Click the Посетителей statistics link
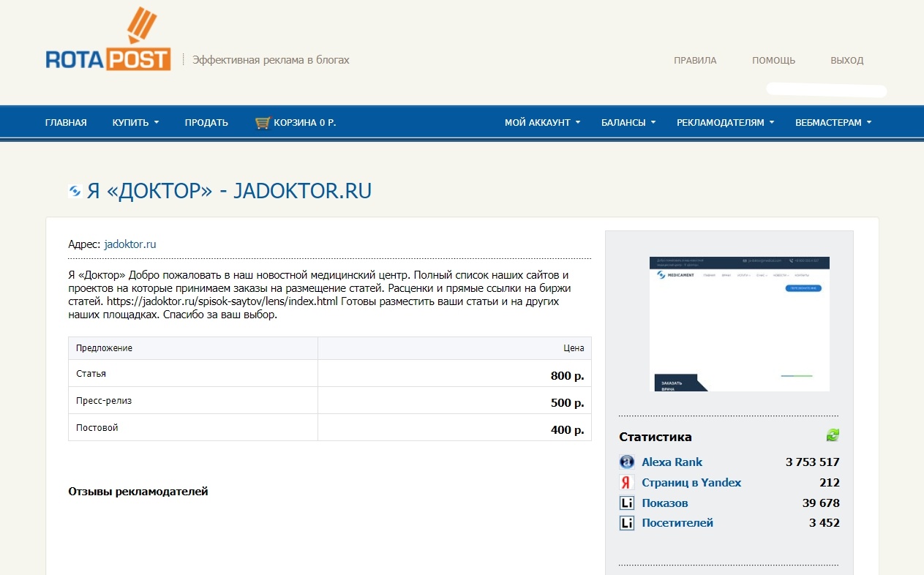The width and height of the screenshot is (924, 575). 677,523
